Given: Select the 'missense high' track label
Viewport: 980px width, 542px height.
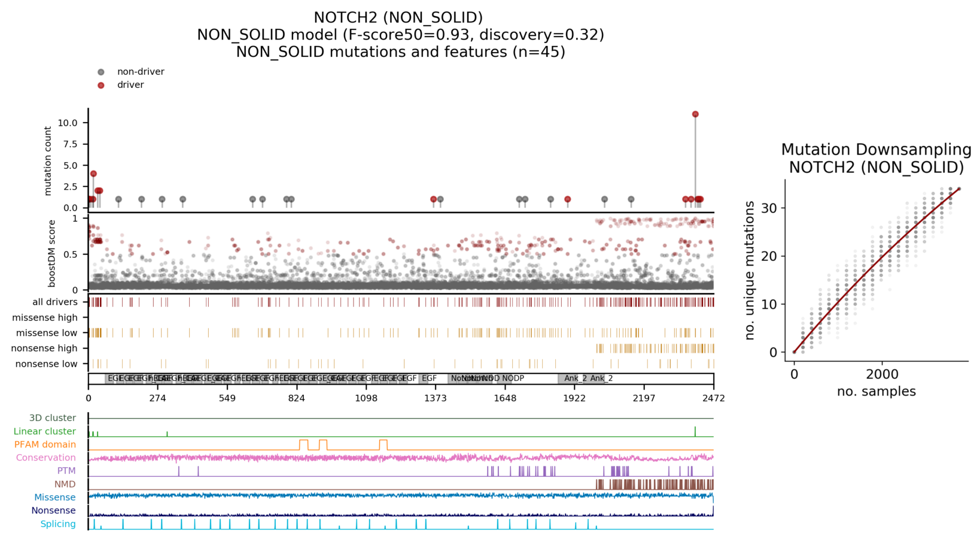Looking at the screenshot, I should (x=45, y=318).
